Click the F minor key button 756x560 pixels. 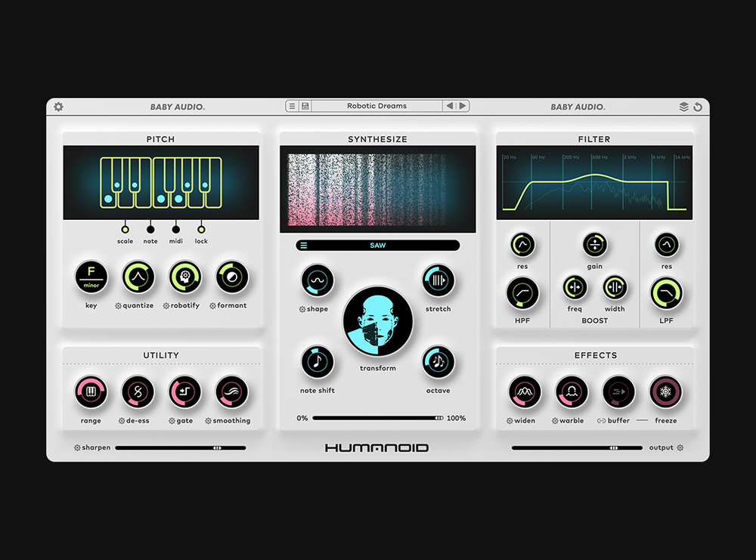90,277
